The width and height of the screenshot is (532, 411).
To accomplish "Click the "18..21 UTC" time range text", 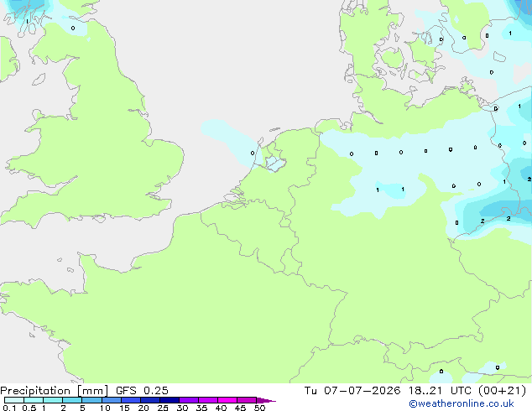I will [x=440, y=391].
